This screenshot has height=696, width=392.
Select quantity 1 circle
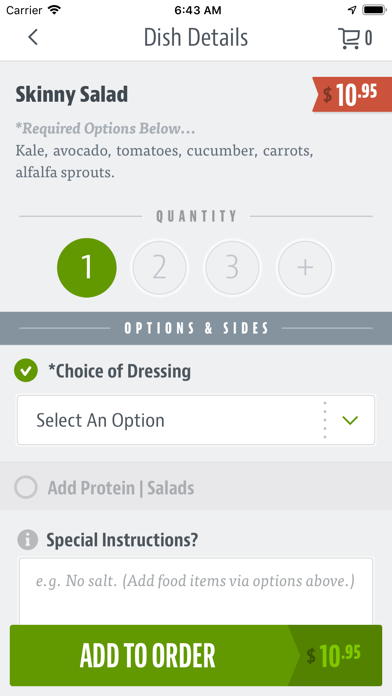pyautogui.click(x=87, y=268)
